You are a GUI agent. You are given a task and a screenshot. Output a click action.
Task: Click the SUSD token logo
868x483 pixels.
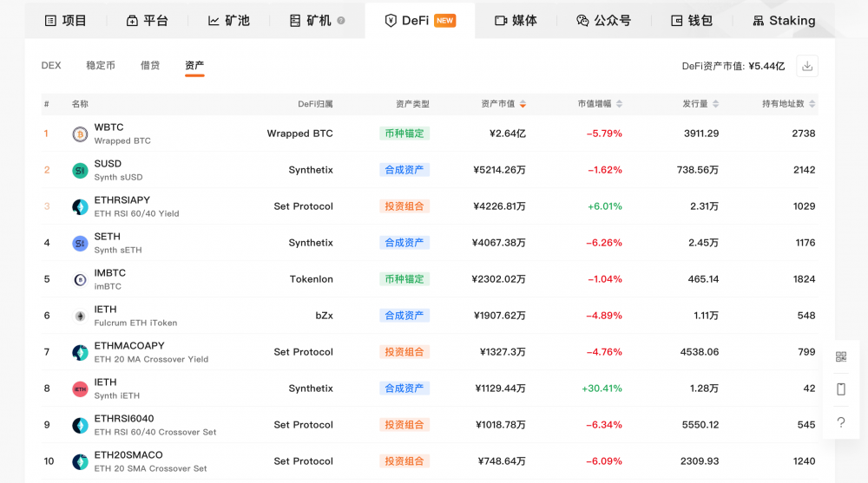click(80, 171)
